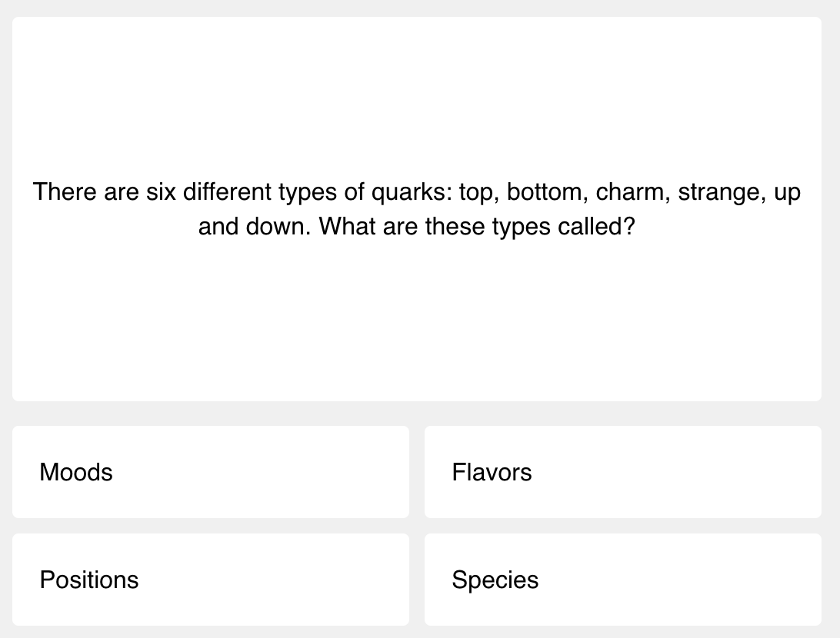This screenshot has height=638, width=840.
Task: Select the bottom-right tile labeled Species
Action: click(622, 580)
